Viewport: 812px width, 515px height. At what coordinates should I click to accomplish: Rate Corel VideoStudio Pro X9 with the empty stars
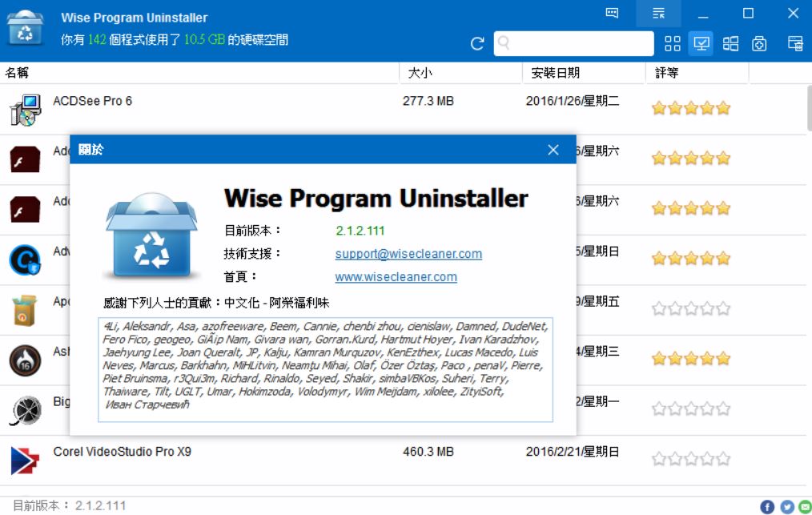tap(691, 459)
